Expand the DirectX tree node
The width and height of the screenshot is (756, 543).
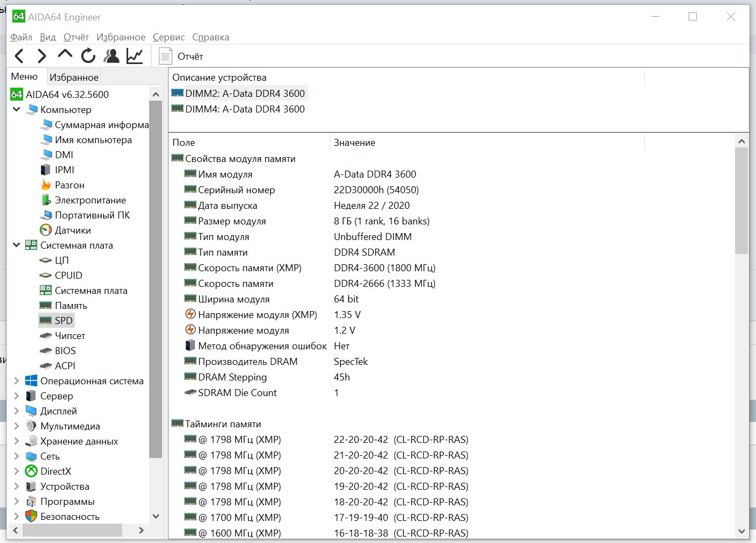click(17, 471)
